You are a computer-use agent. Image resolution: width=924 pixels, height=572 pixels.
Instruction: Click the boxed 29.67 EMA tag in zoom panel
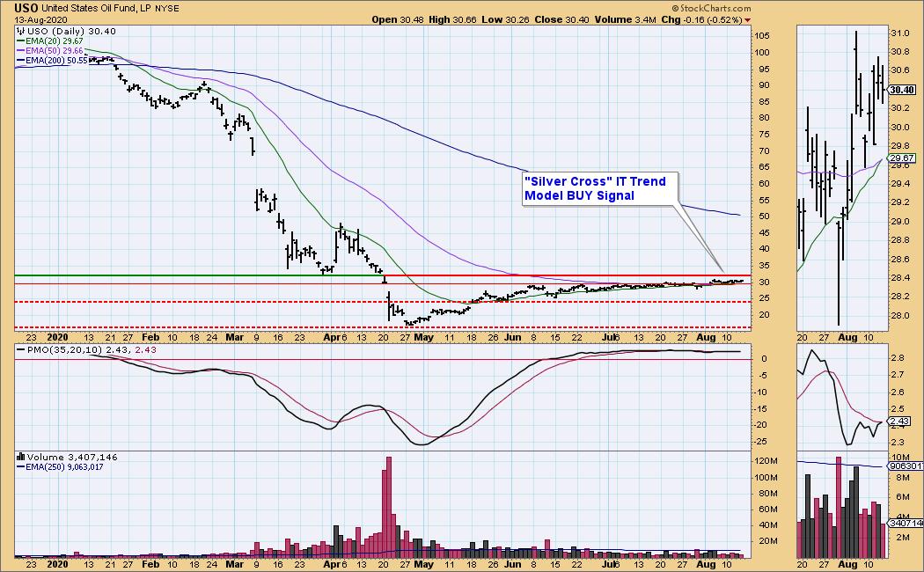[902, 158]
